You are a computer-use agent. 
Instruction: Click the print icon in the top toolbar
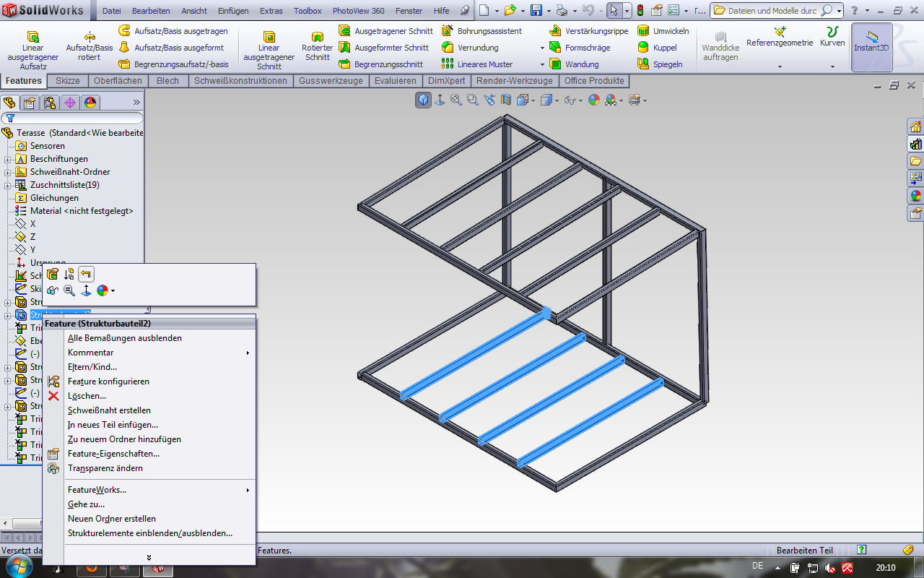(x=562, y=11)
